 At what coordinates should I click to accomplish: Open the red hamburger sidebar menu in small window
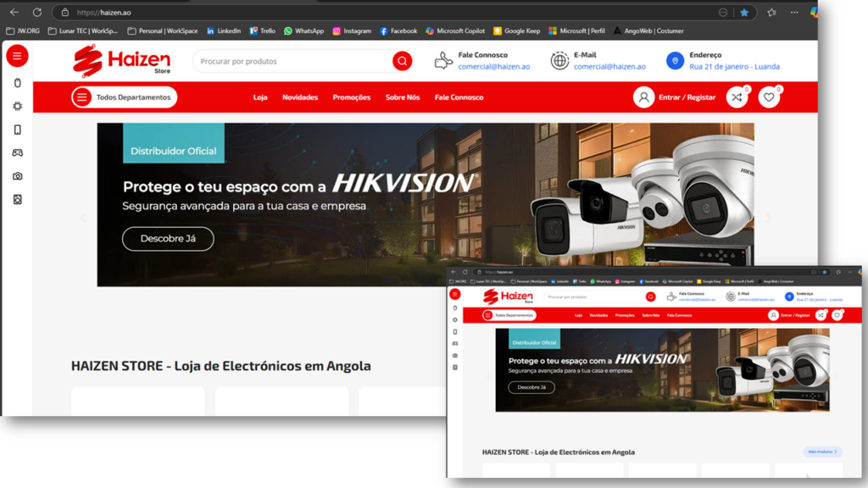[455, 294]
